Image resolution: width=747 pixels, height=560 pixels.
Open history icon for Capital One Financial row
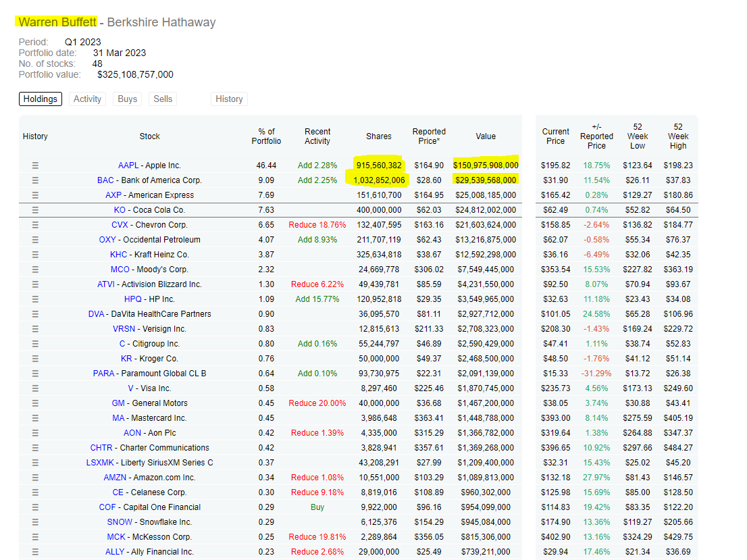35,507
